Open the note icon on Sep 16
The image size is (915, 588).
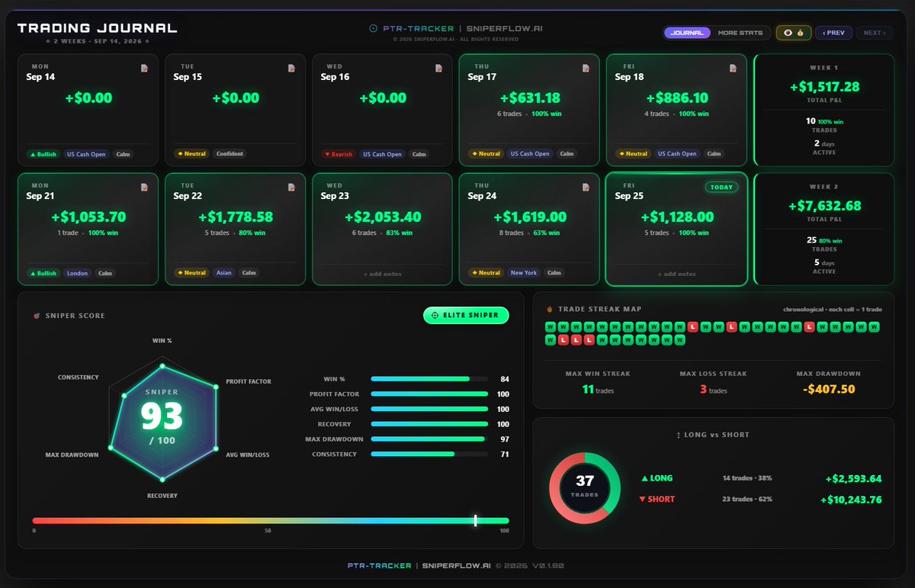[438, 69]
